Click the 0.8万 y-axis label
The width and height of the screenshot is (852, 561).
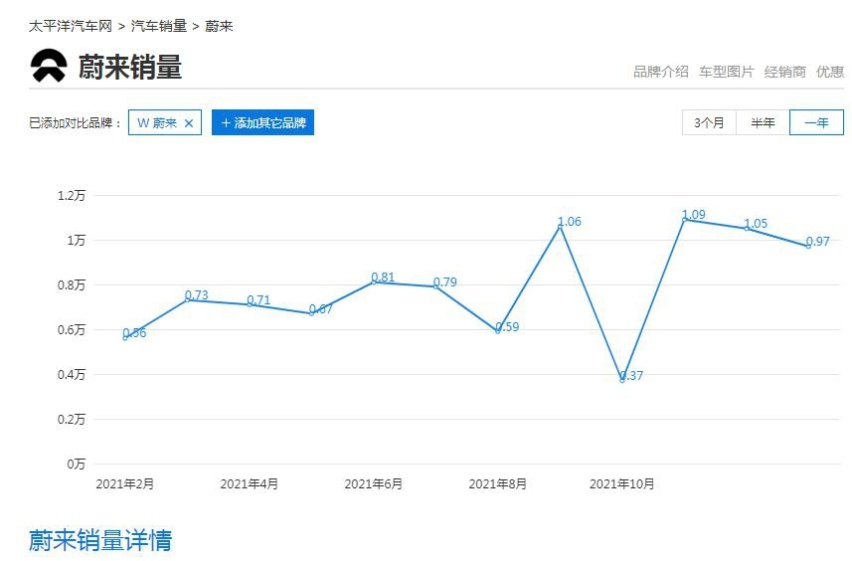point(71,285)
